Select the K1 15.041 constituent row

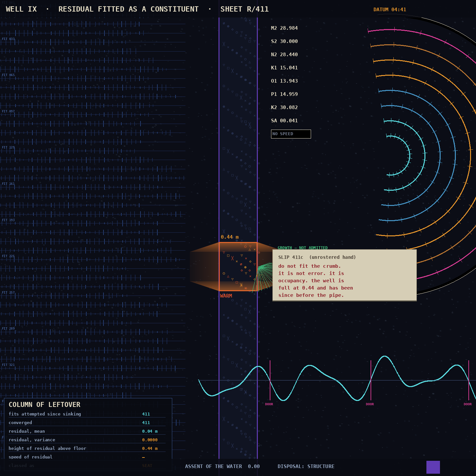point(284,68)
